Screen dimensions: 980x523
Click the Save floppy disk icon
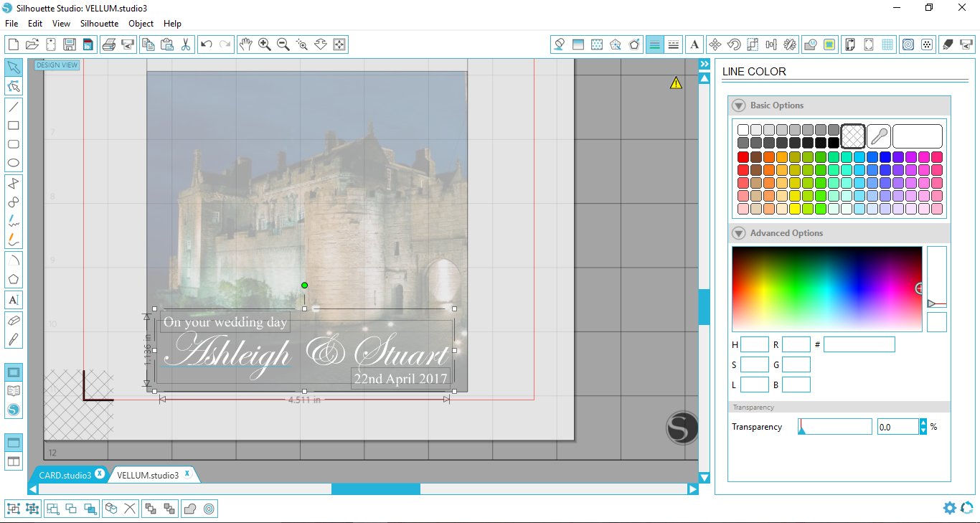click(x=70, y=44)
